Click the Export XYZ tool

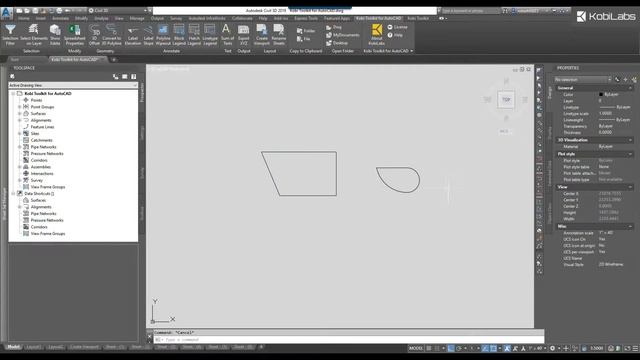243,34
